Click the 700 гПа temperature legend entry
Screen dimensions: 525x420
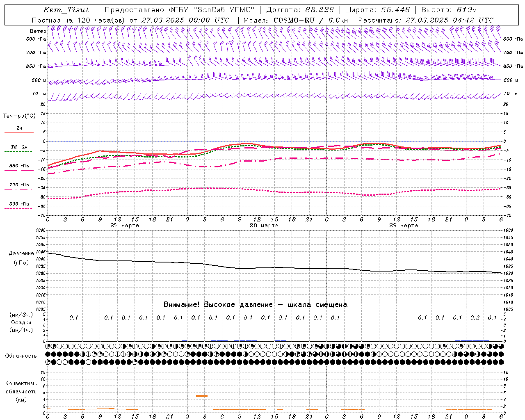tap(19, 185)
